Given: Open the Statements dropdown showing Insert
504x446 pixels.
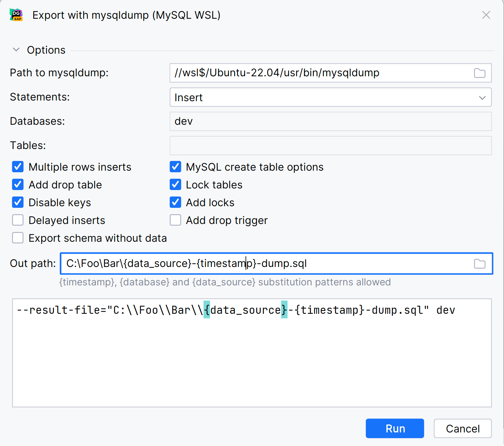Looking at the screenshot, I should tap(330, 97).
